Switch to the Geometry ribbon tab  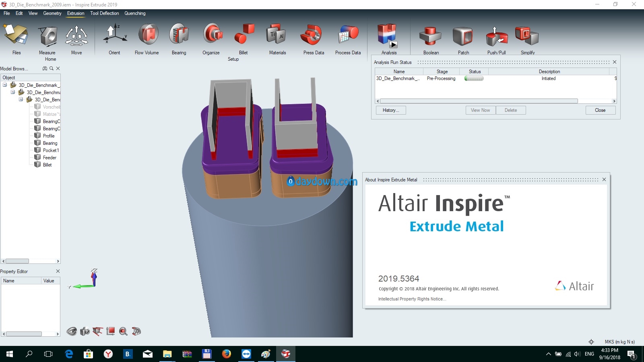coord(52,13)
